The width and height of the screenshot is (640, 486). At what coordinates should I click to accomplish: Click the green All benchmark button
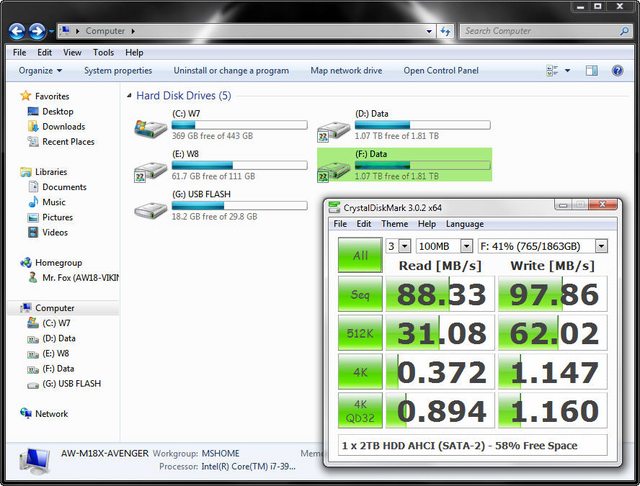[357, 257]
